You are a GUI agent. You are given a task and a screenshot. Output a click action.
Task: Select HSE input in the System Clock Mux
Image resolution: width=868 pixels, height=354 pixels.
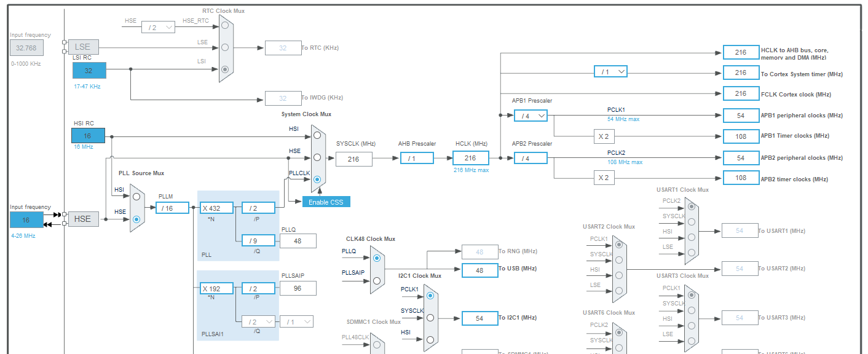point(316,156)
